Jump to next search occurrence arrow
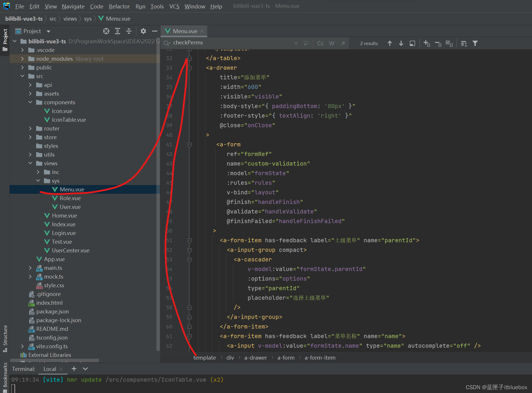The image size is (532, 393). (401, 43)
